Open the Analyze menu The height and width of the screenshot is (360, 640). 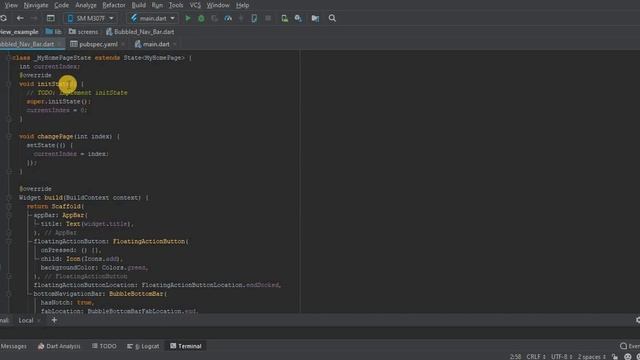86,5
